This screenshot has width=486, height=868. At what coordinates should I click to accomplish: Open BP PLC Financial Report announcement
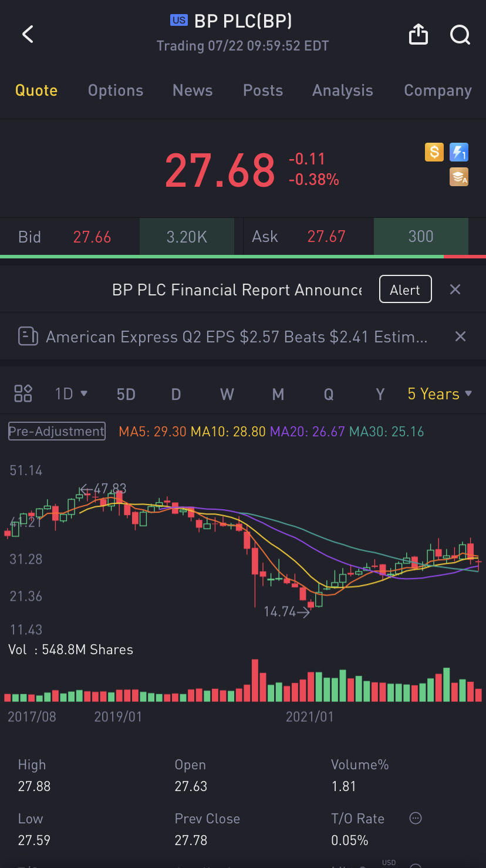coord(237,290)
